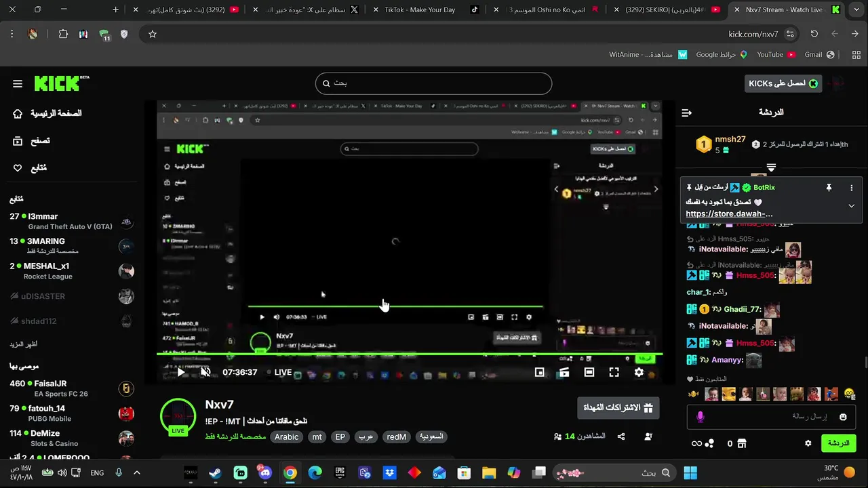Select the quick emote with yellow face
The height and width of the screenshot is (488, 868).
pos(850,394)
